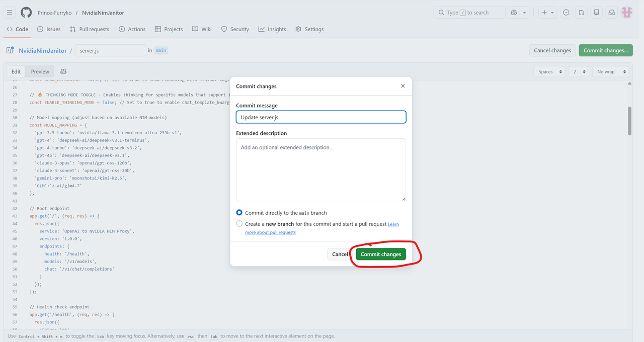Click the search box in header
The image size is (644, 342).
click(469, 13)
